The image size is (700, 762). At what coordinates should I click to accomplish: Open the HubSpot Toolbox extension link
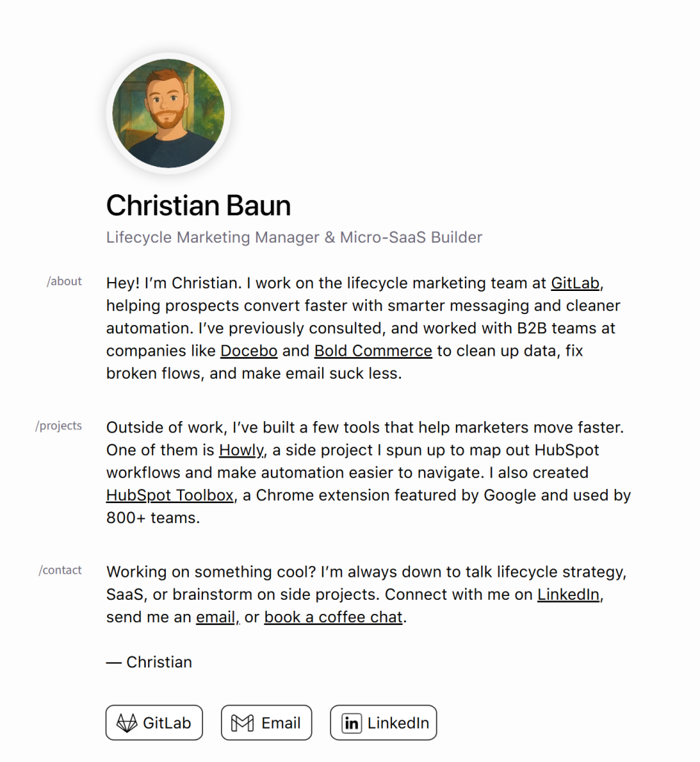[x=169, y=495]
